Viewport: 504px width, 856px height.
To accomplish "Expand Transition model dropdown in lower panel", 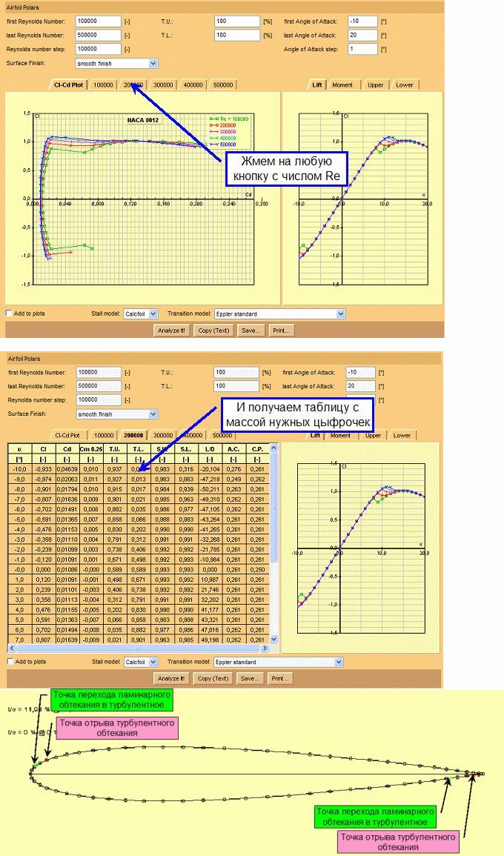I will tap(279, 662).
